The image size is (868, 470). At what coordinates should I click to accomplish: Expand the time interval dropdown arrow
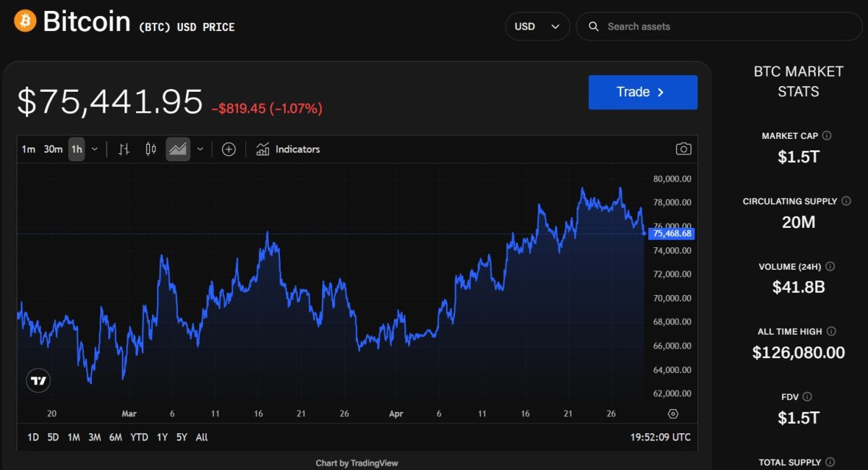95,149
